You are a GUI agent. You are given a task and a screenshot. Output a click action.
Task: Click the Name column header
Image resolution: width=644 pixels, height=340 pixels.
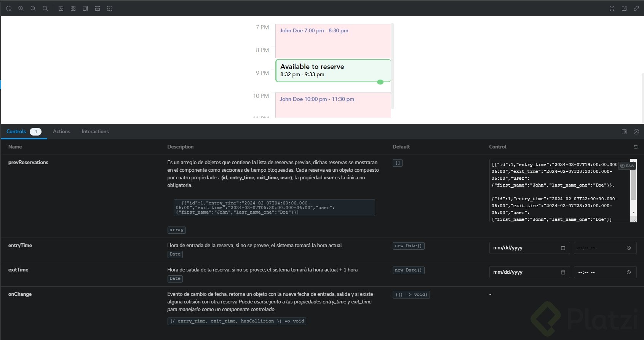coord(15,147)
